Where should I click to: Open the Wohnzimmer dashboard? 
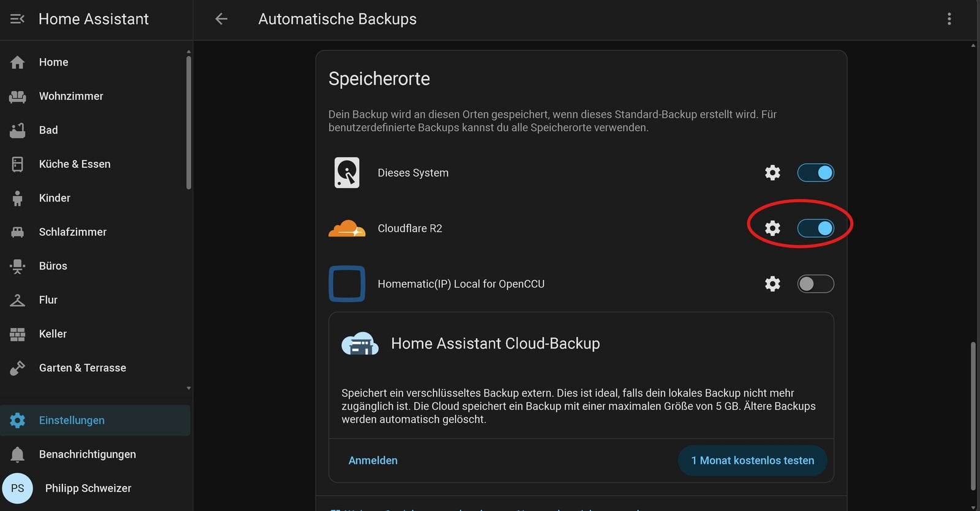96,96
